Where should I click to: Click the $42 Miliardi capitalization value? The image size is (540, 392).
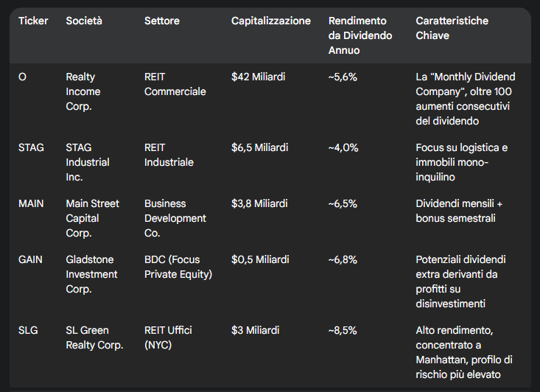click(258, 77)
